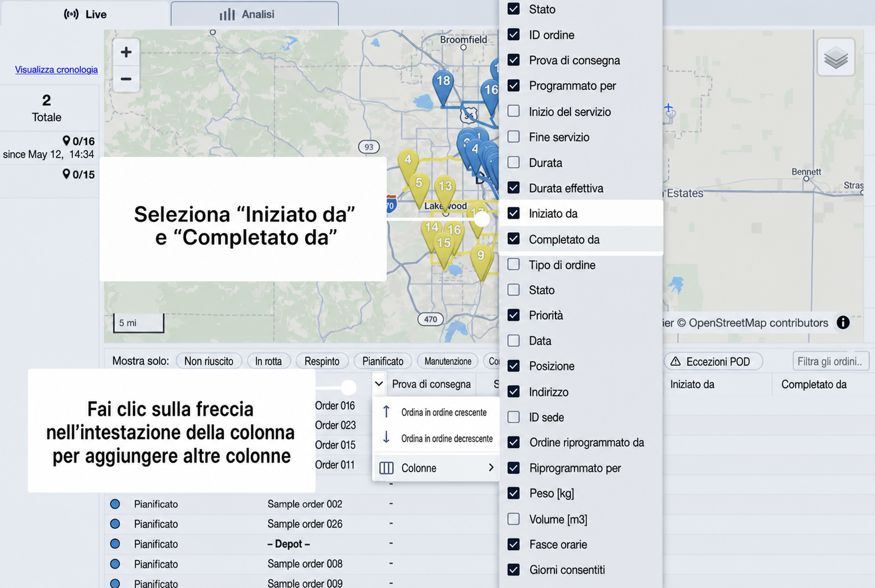This screenshot has height=588, width=875.
Task: Show only Eccezioni POD orders
Action: pyautogui.click(x=713, y=361)
